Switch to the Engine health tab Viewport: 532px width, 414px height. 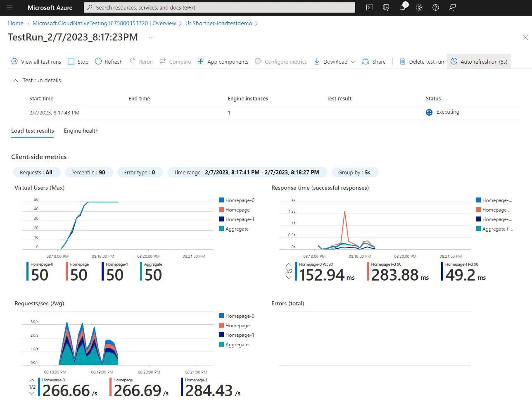[81, 131]
